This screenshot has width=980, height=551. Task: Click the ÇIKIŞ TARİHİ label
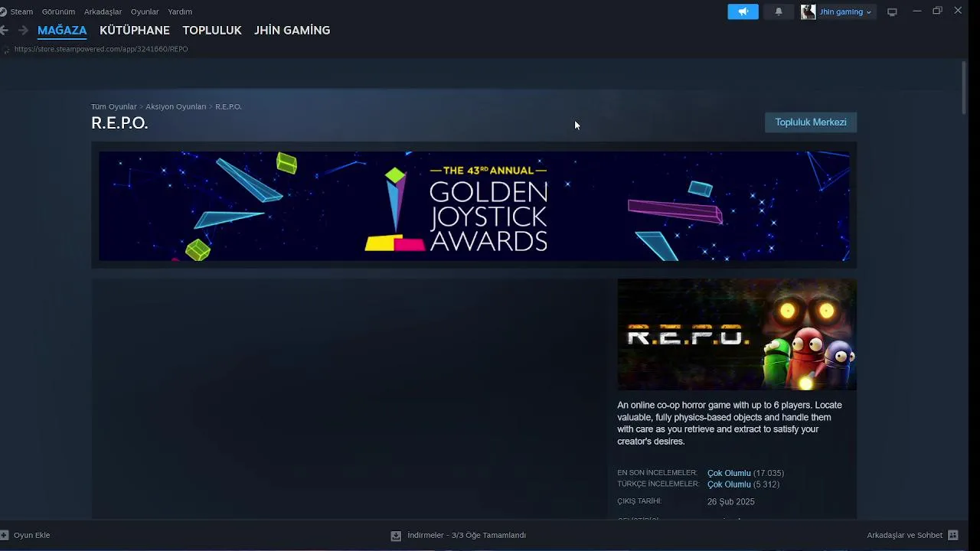(639, 501)
